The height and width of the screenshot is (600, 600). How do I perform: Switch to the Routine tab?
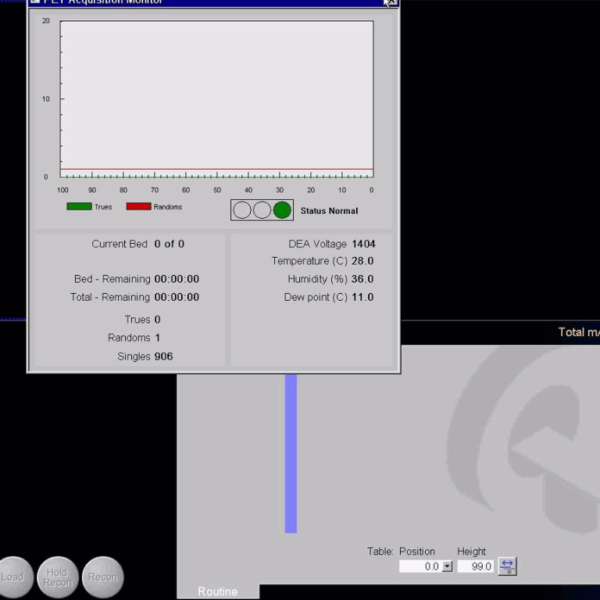218,592
